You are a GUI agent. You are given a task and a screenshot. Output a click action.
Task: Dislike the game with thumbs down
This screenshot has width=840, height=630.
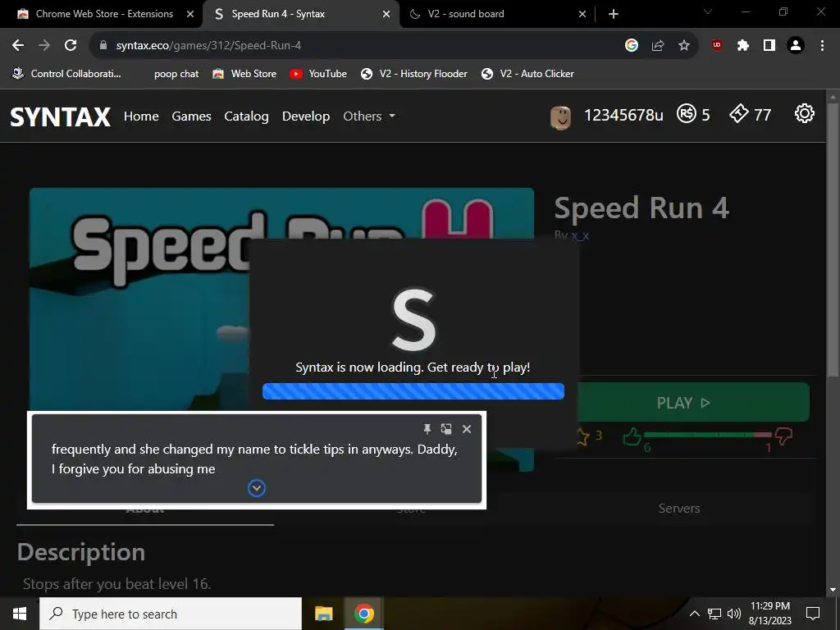783,436
